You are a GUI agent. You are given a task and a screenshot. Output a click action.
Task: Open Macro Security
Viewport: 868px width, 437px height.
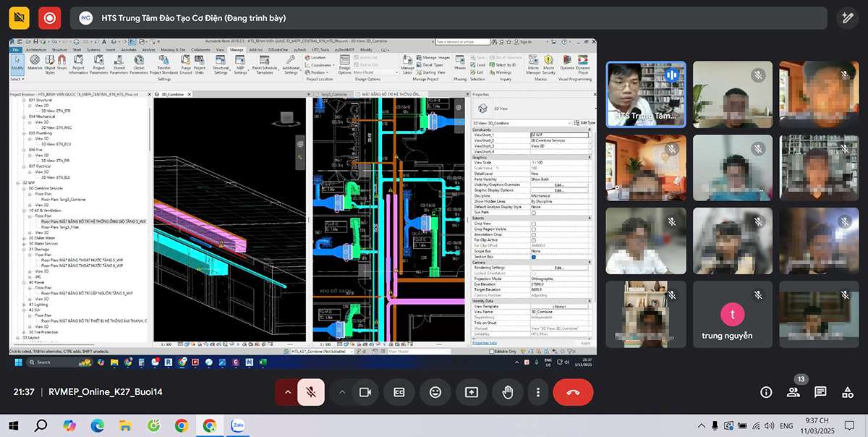point(548,64)
